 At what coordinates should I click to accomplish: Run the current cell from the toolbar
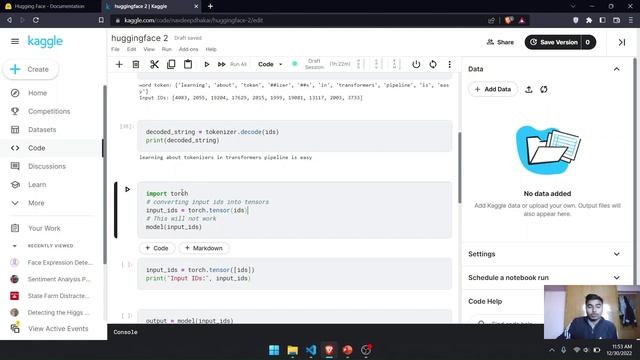[207, 64]
